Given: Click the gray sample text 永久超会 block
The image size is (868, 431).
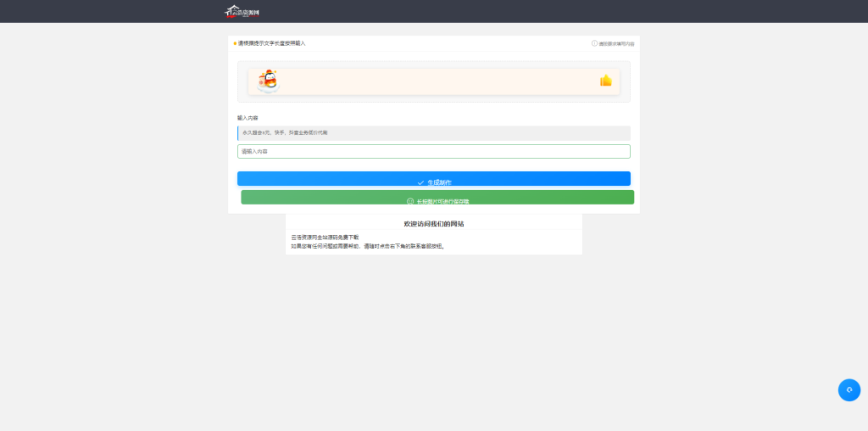Looking at the screenshot, I should 433,133.
